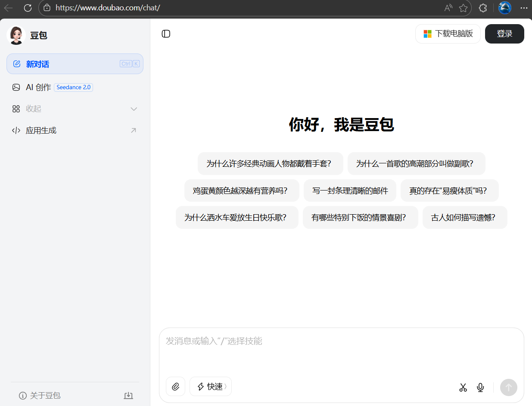The width and height of the screenshot is (532, 406).
Task: Choose suggestion 写一封条理清晰的邮件
Action: tap(350, 191)
